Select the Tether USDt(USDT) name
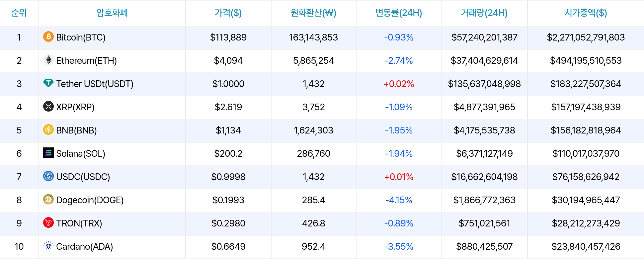This screenshot has height=259, width=644. tap(95, 84)
